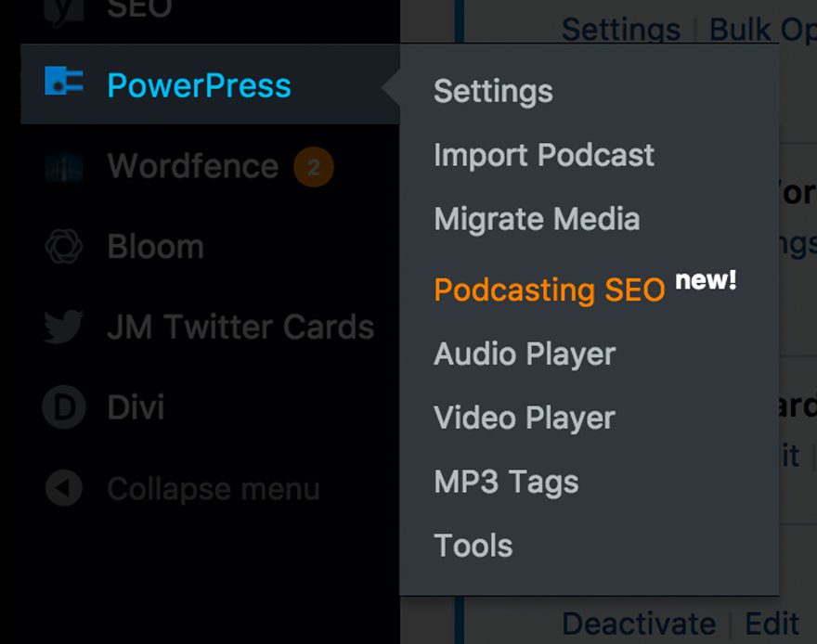817x644 pixels.
Task: Select Migrate Media
Action: tap(537, 219)
